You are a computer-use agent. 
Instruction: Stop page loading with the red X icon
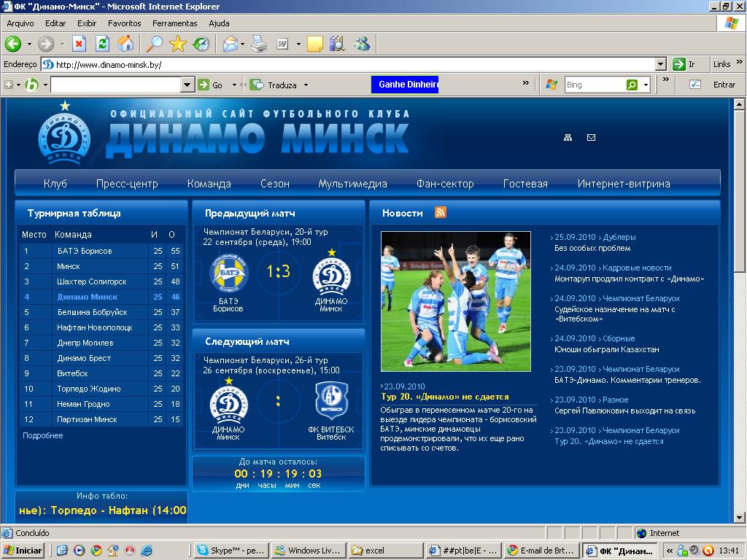tap(79, 44)
